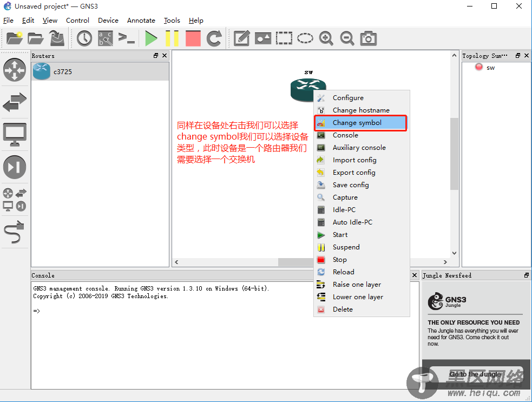This screenshot has width=532, height=402.
Task: Choose Export config from context menu
Action: click(x=362, y=173)
